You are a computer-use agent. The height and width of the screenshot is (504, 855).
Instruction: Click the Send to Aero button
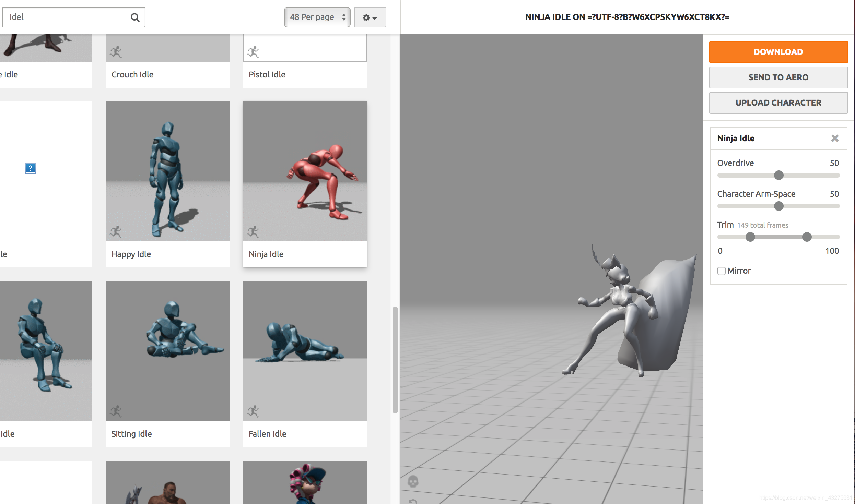pyautogui.click(x=778, y=77)
